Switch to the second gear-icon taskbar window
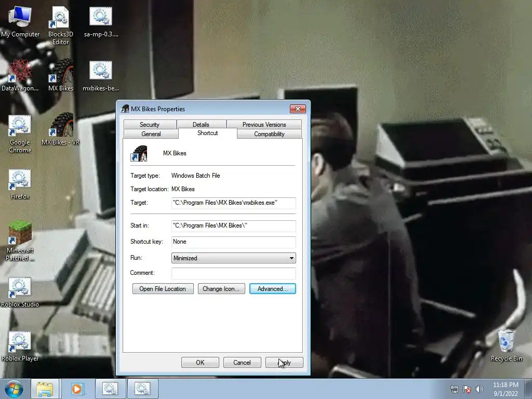This screenshot has height=399, width=532. click(x=142, y=389)
